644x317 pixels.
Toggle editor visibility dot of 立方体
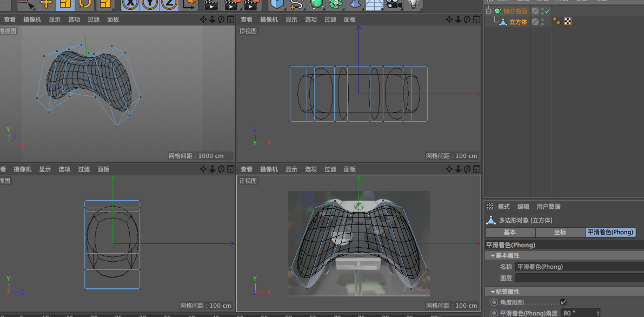[542, 20]
